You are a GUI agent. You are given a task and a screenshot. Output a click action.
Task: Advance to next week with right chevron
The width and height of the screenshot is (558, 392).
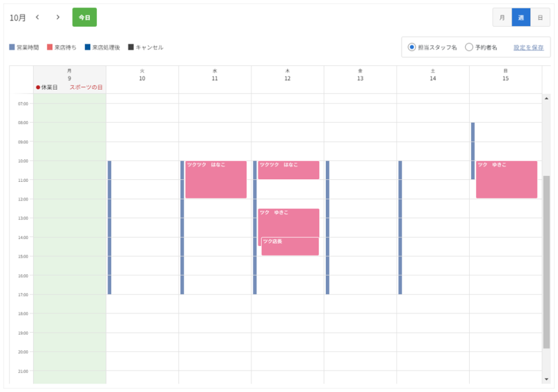58,17
